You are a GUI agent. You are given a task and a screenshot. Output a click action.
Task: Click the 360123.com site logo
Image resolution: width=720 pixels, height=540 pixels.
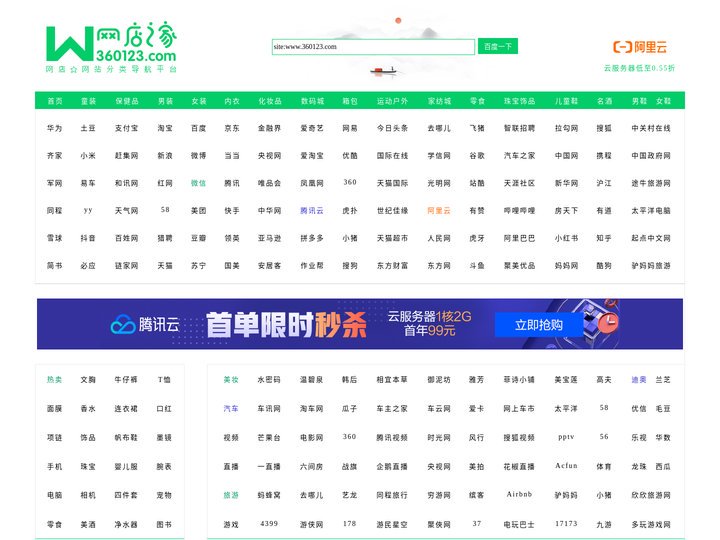tap(111, 47)
